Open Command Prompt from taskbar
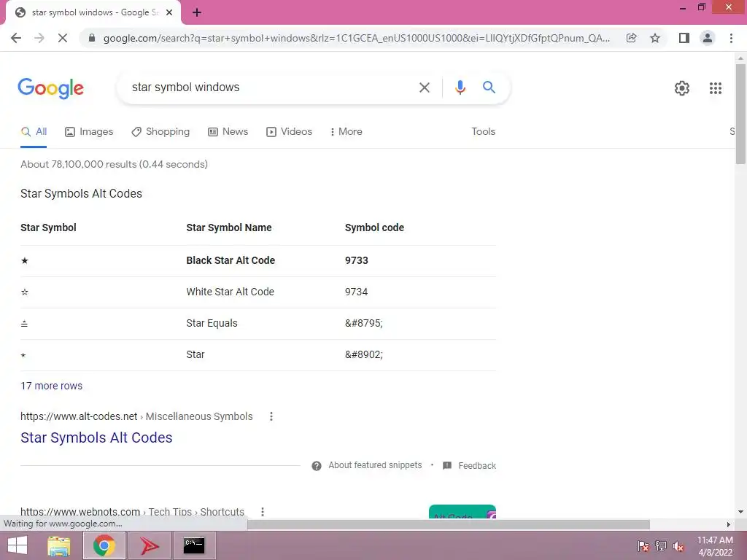The height and width of the screenshot is (560, 747). click(194, 545)
